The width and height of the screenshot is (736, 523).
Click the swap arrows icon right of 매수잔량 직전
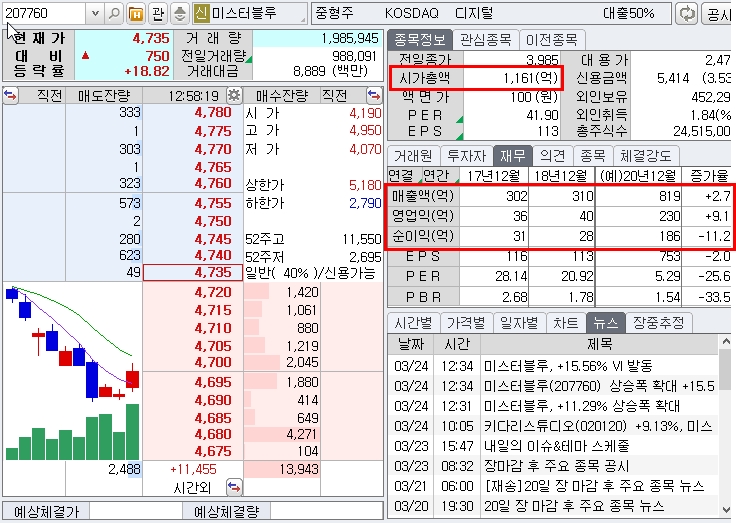tap(374, 95)
